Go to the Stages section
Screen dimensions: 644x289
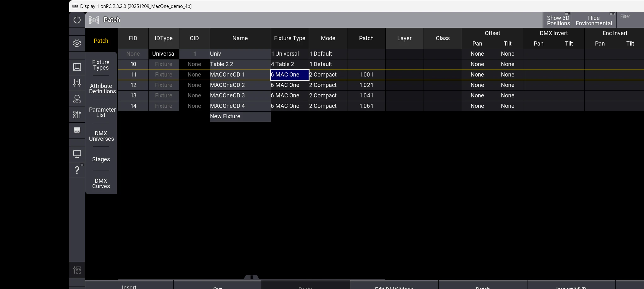tap(101, 159)
